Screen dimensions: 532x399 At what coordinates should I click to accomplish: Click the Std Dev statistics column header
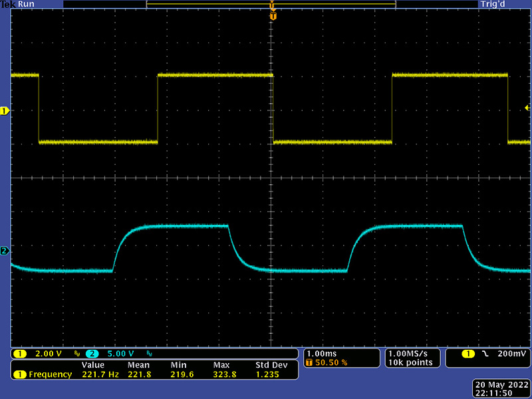point(271,365)
